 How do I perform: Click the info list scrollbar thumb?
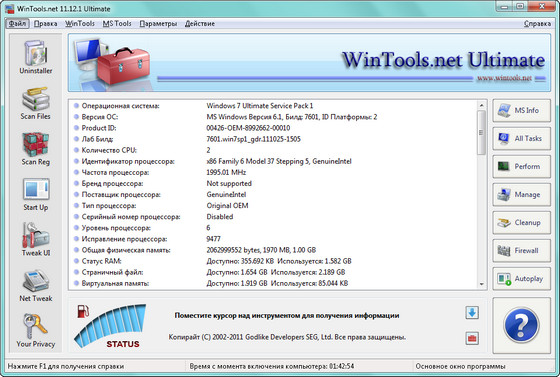point(481,132)
